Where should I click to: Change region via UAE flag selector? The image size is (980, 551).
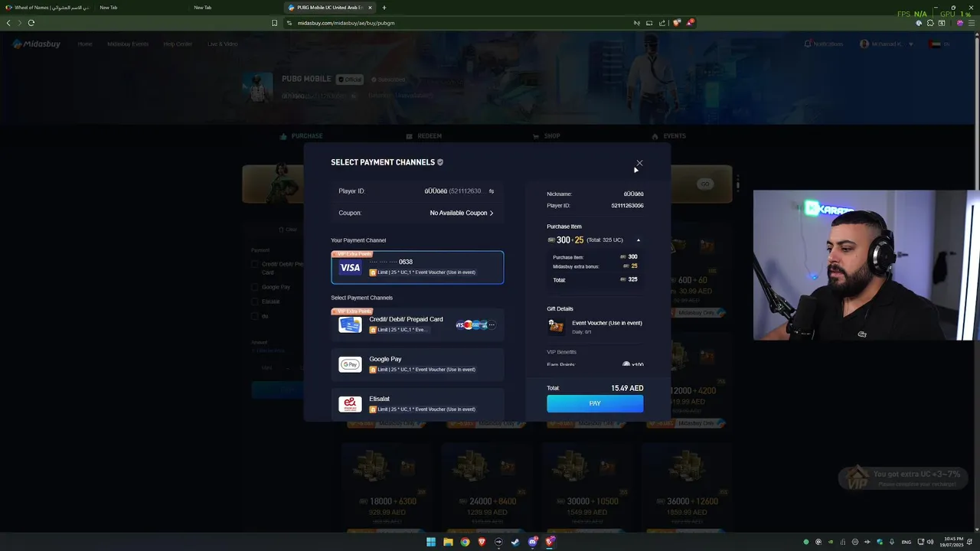[940, 44]
